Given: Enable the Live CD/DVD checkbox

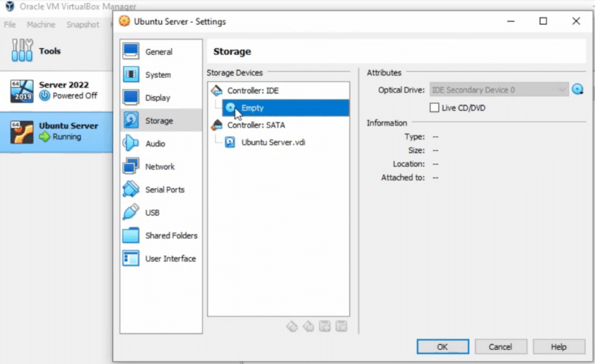Looking at the screenshot, I should (x=435, y=108).
